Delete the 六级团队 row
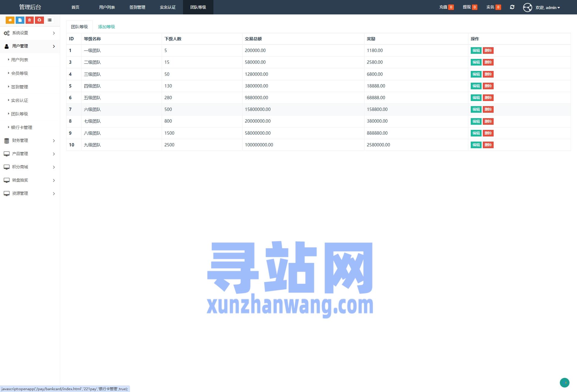 pos(488,109)
